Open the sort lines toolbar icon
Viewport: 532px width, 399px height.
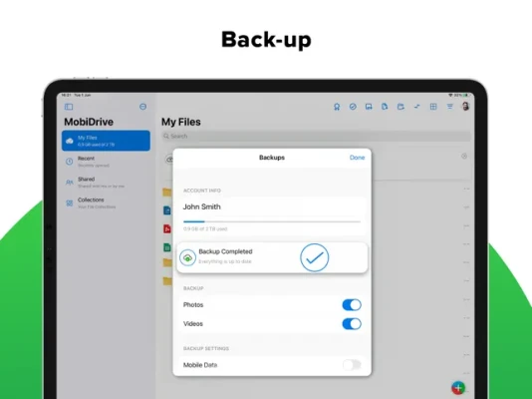tap(449, 107)
